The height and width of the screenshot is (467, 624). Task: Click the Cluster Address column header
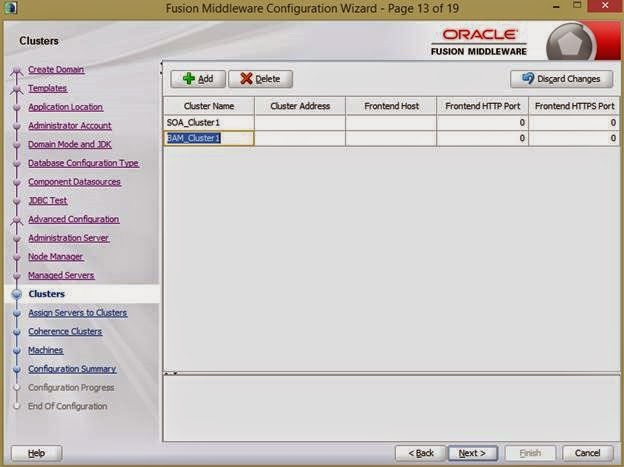pos(300,106)
